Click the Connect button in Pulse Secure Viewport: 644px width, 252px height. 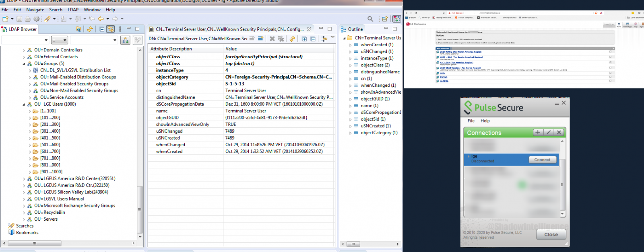click(542, 160)
